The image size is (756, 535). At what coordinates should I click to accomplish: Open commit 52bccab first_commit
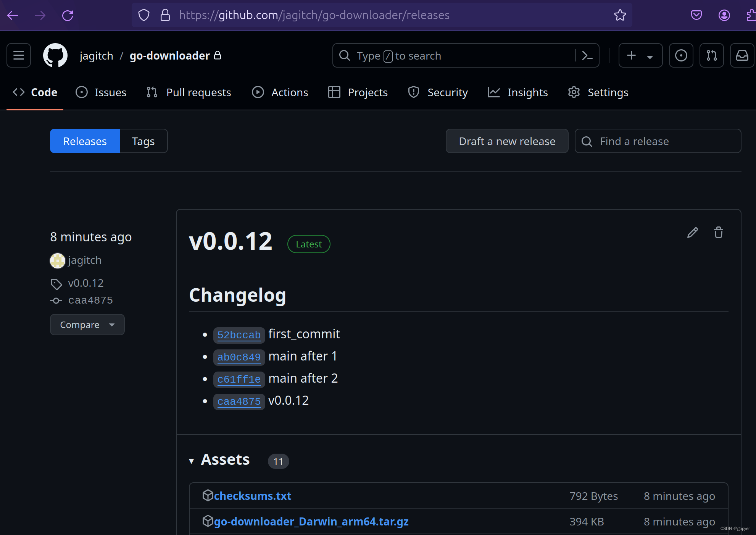[239, 335]
